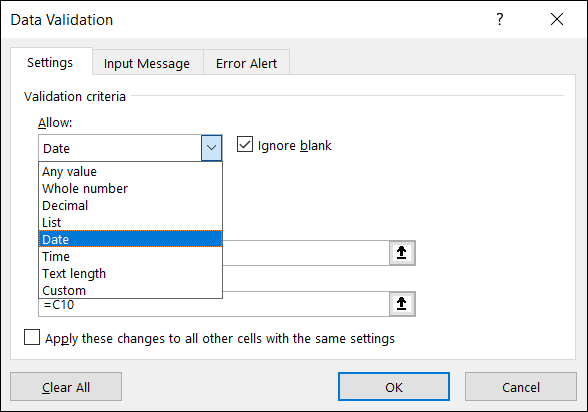
Task: Click the upper range selector arrow icon
Action: (x=402, y=253)
